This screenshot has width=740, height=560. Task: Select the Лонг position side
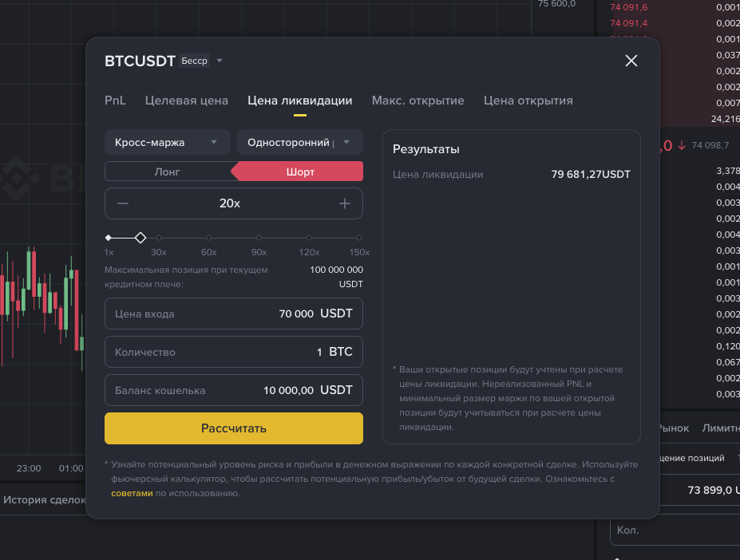point(167,172)
